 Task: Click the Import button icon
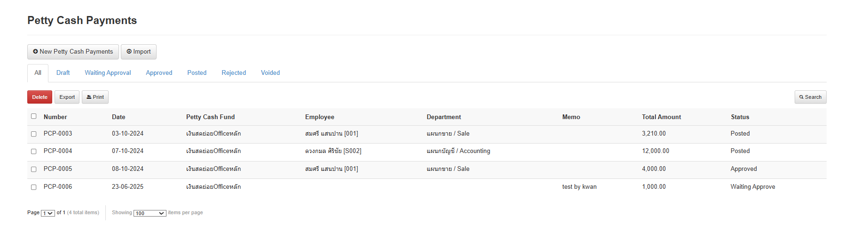129,52
